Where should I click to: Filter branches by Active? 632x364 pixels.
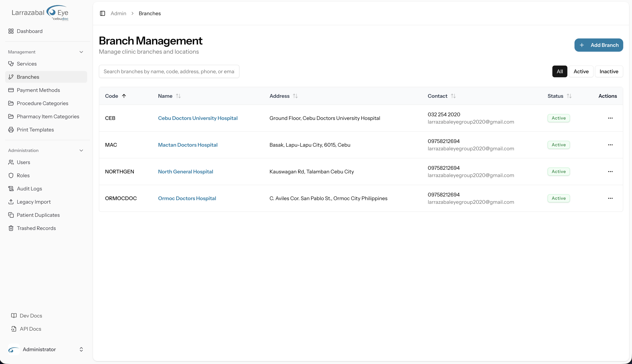[x=581, y=71]
